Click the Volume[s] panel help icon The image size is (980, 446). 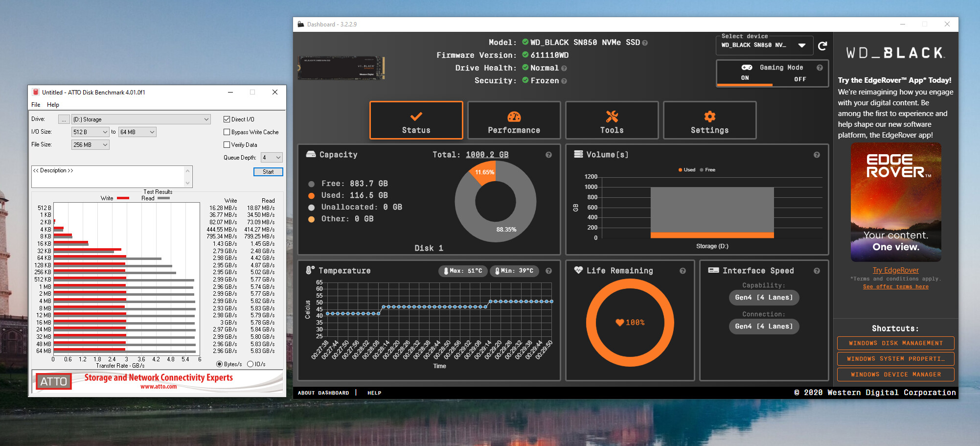tap(817, 155)
